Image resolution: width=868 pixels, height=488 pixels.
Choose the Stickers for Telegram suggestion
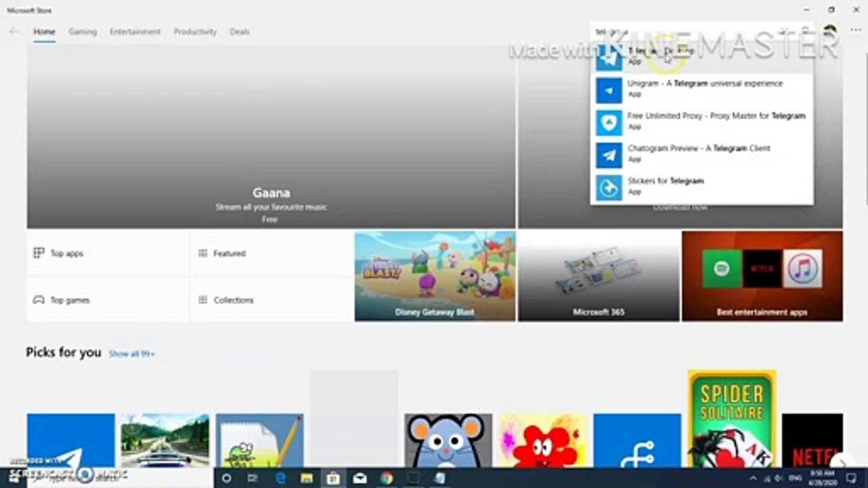point(701,186)
